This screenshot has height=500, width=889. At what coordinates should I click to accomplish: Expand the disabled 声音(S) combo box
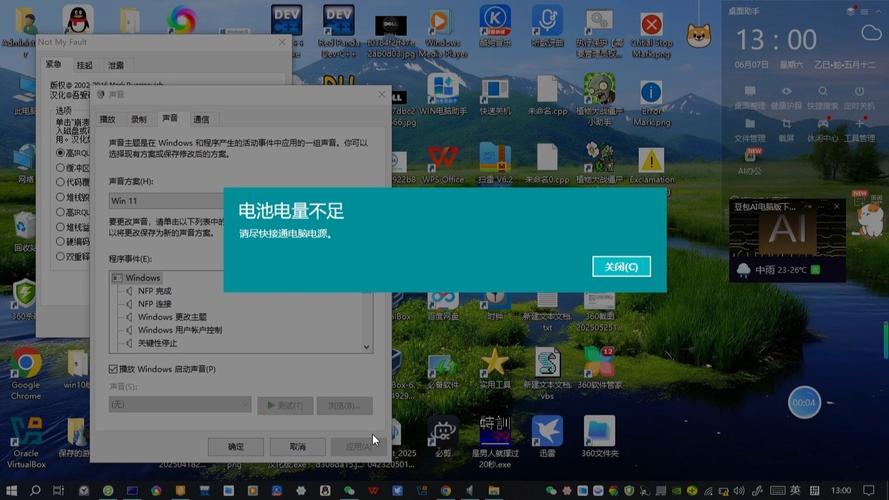[x=180, y=404]
